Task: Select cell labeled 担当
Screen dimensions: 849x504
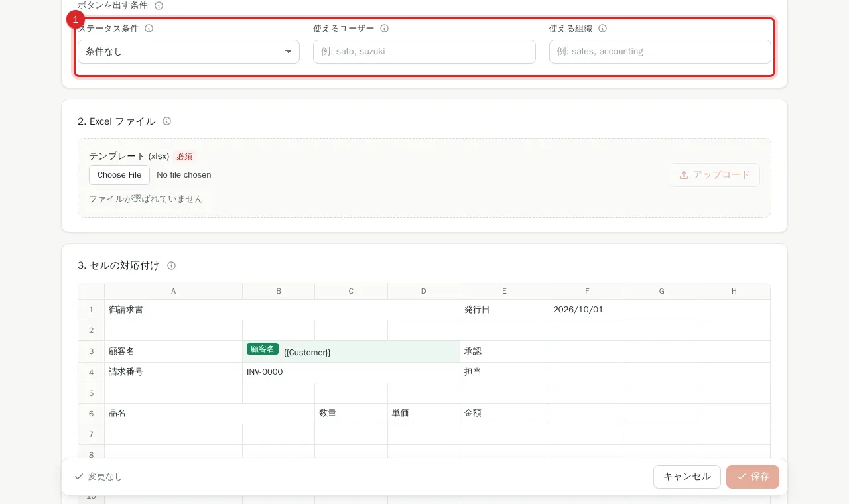Action: (505, 372)
